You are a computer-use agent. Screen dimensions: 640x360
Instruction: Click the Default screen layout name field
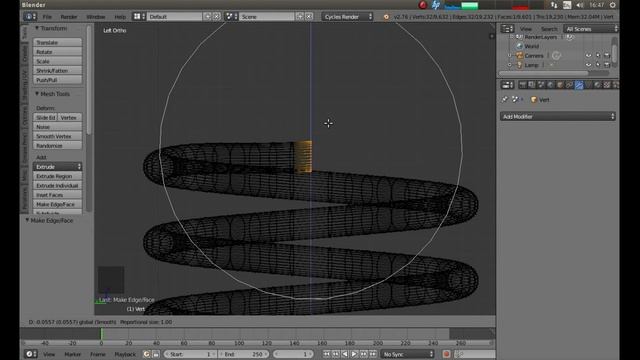point(175,17)
